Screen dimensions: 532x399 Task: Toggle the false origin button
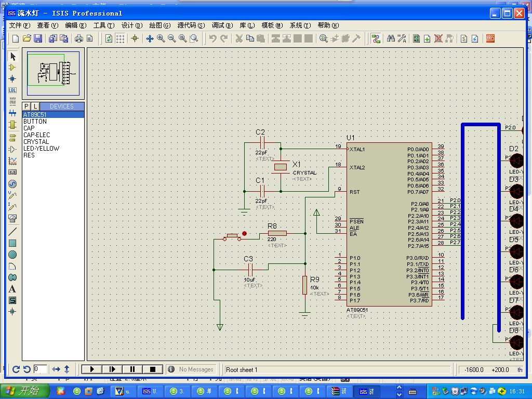[x=135, y=38]
